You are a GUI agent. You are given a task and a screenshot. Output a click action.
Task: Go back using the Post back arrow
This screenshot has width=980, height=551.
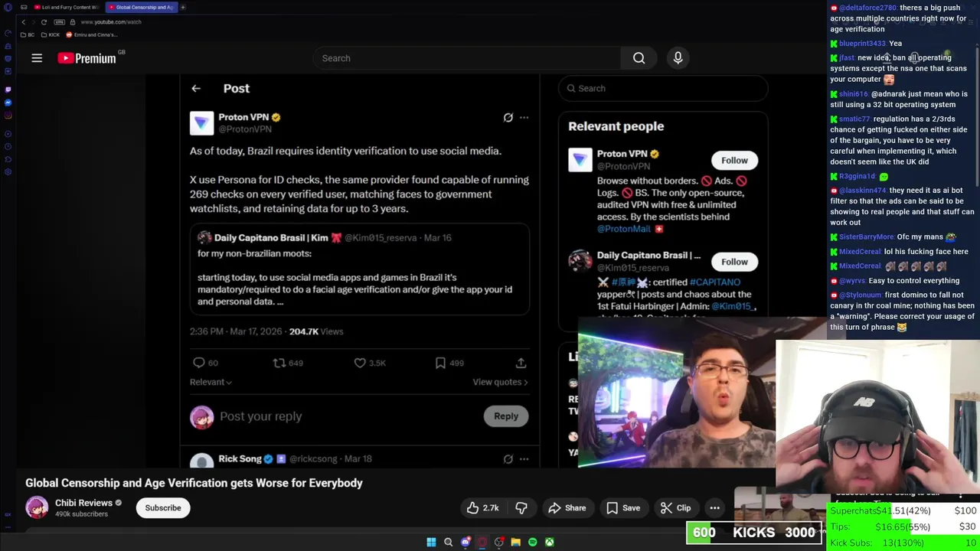pos(196,88)
